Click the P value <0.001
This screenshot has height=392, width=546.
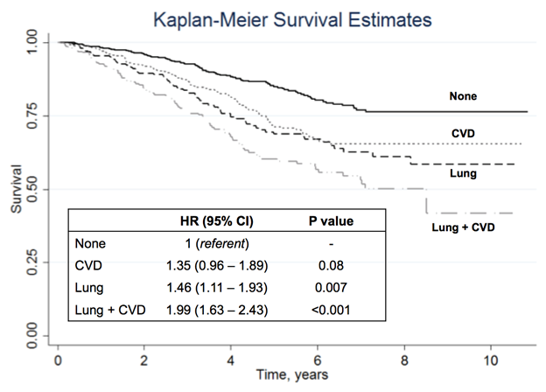tap(330, 309)
